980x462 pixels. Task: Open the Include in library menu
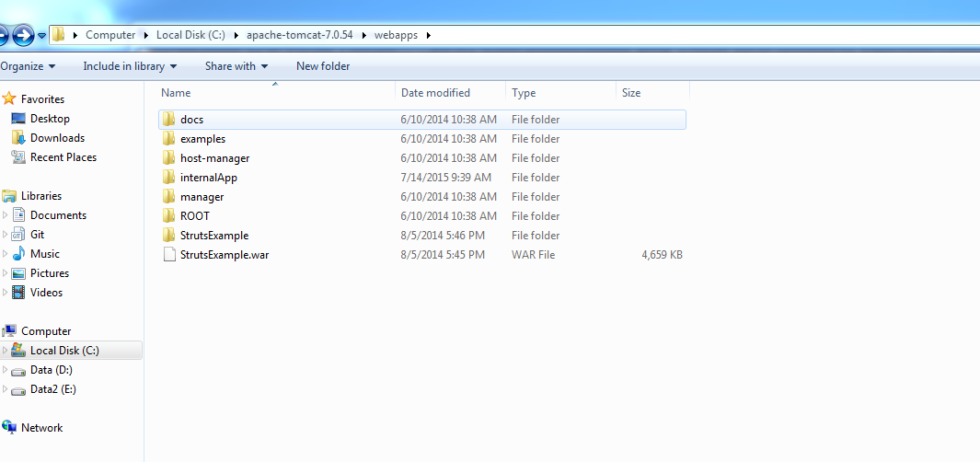[130, 66]
